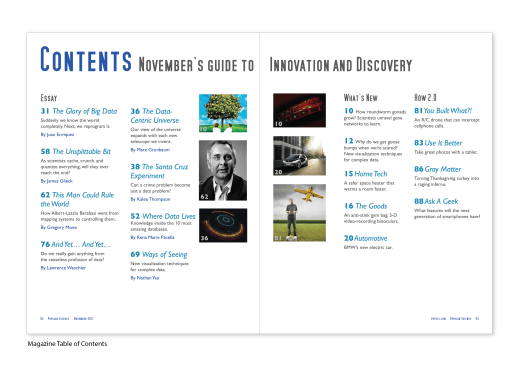Click 'BMW's new electric car.' description
The image size is (518, 374).
pos(368,247)
